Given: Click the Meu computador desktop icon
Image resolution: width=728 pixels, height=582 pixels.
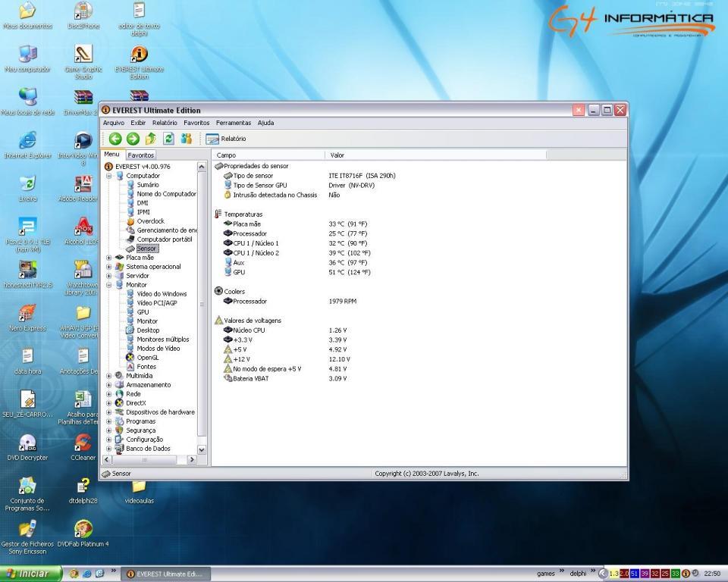Looking at the screenshot, I should click(28, 59).
